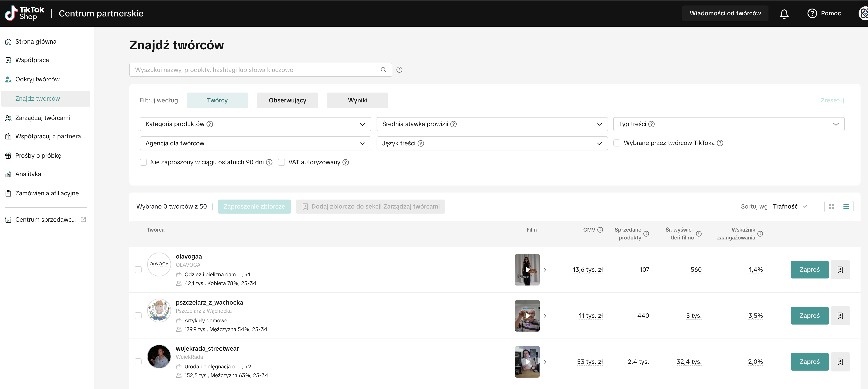Tick the VAT autoryzowany checkbox
868x389 pixels.
(x=282, y=162)
